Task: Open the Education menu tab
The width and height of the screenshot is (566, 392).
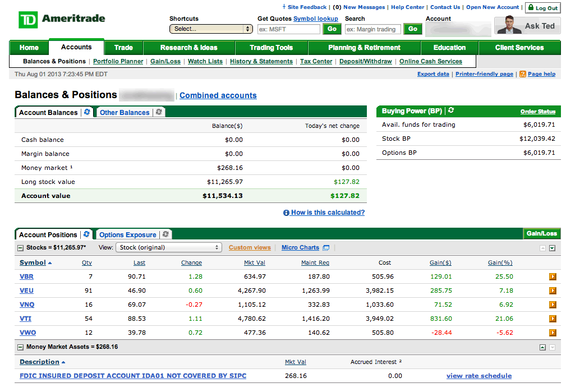Action: coord(449,48)
